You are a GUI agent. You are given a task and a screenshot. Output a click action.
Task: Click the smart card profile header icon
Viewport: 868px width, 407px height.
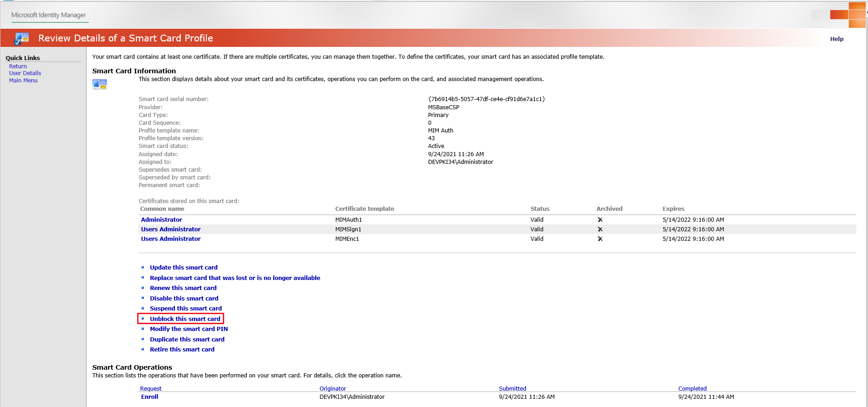click(21, 38)
